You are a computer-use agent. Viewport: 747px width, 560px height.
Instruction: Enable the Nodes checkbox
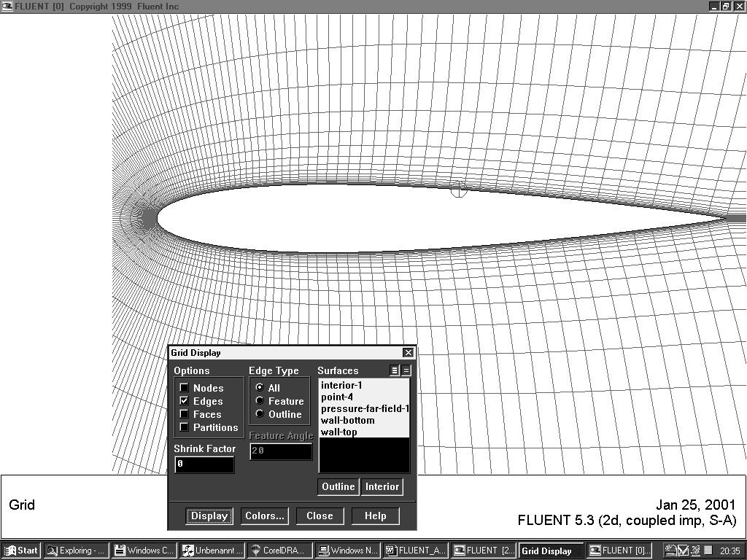184,388
